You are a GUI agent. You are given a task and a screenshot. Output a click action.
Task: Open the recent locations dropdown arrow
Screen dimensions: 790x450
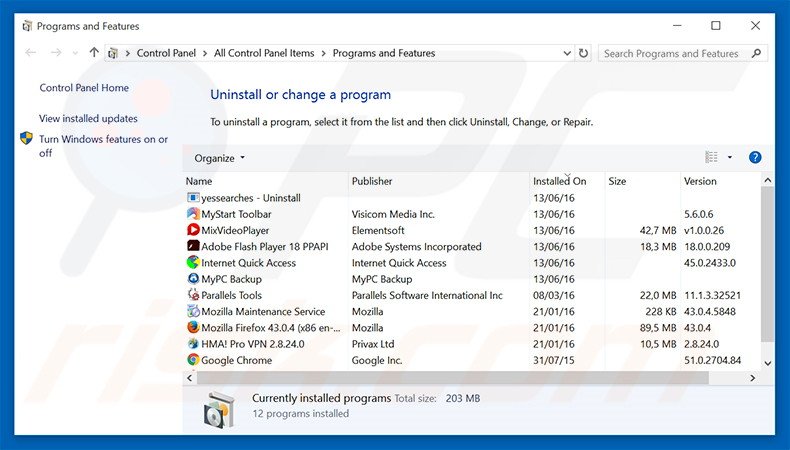pos(75,53)
